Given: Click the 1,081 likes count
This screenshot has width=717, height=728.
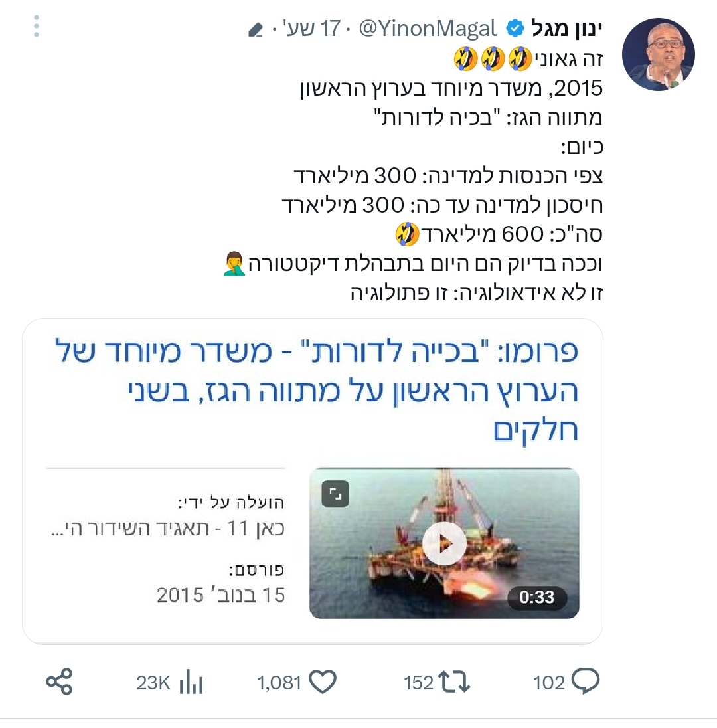Looking at the screenshot, I should 279,683.
